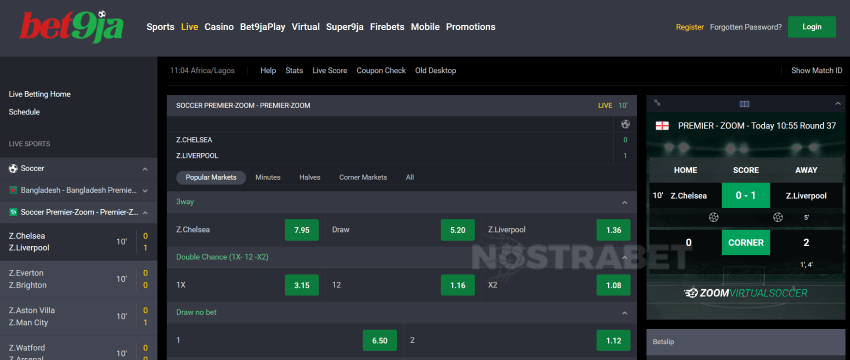The height and width of the screenshot is (360, 850).
Task: Show All markets tab
Action: coord(410,177)
